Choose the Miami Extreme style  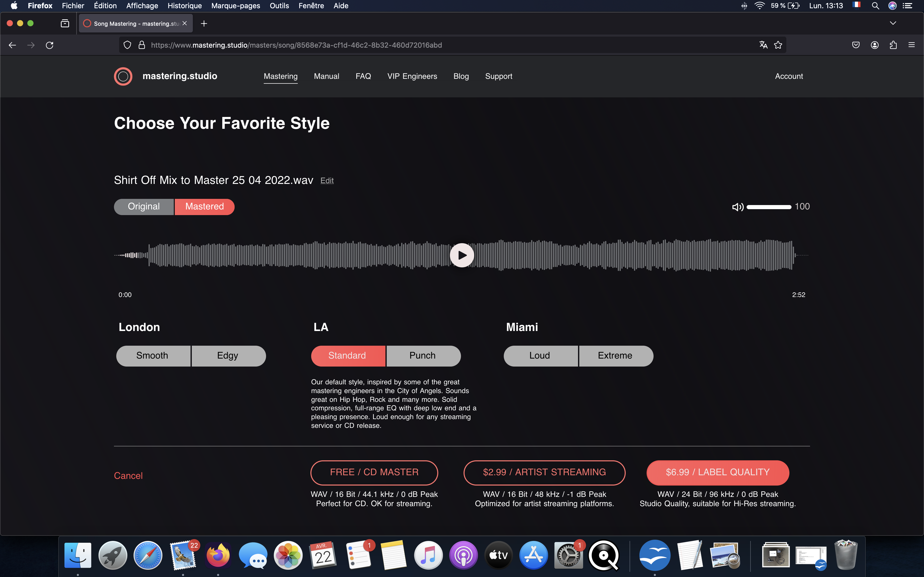[x=615, y=356]
